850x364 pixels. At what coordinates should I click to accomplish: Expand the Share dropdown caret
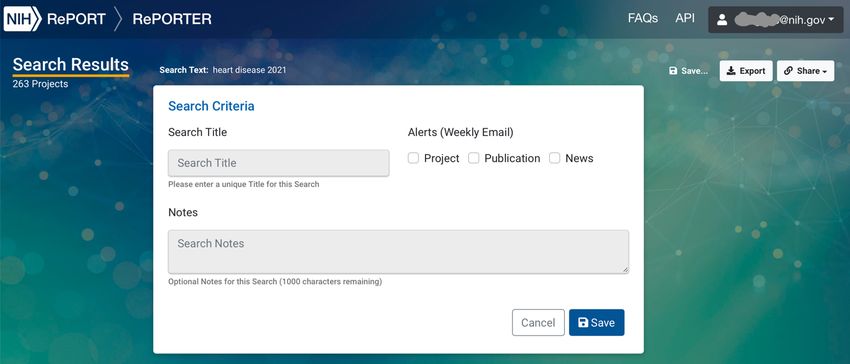(x=825, y=71)
